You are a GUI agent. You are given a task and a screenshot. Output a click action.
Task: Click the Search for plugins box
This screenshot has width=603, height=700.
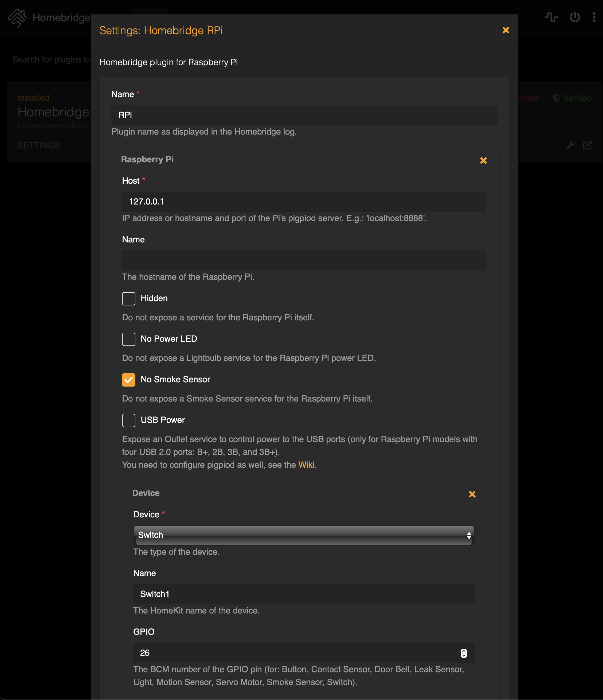point(49,60)
